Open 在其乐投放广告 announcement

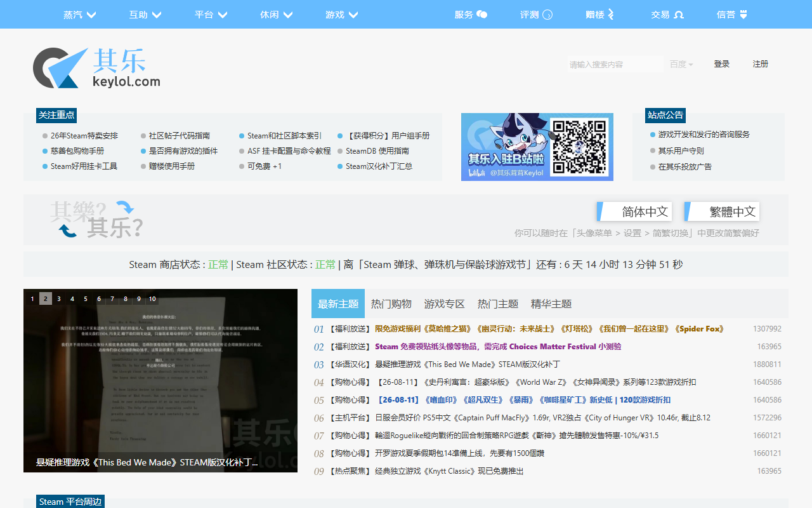click(x=685, y=167)
